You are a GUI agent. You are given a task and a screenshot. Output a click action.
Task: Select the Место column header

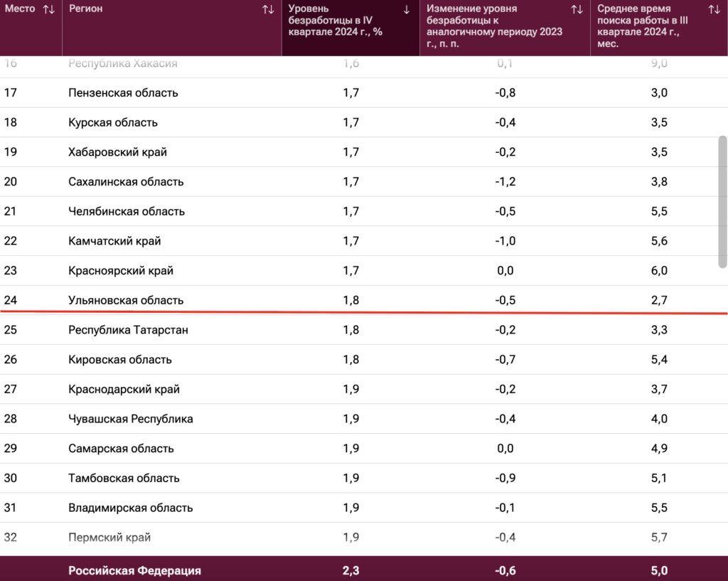[x=20, y=9]
